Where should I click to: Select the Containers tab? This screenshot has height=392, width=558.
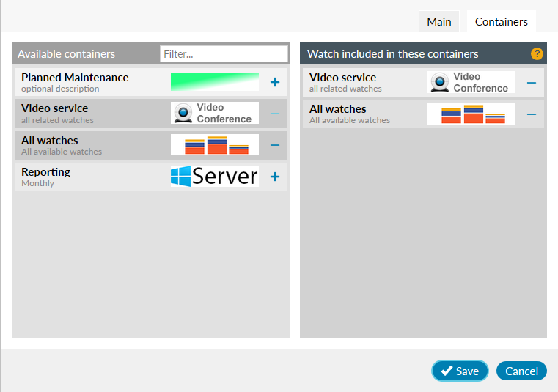coord(501,21)
